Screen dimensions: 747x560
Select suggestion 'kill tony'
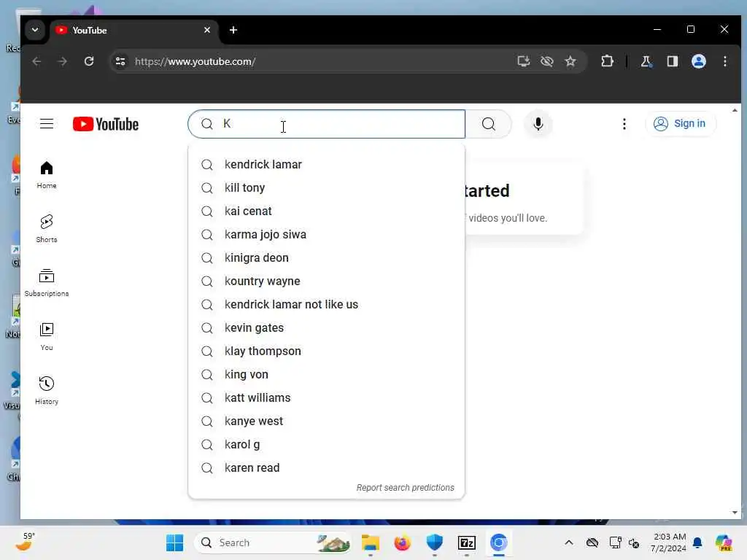pyautogui.click(x=326, y=187)
